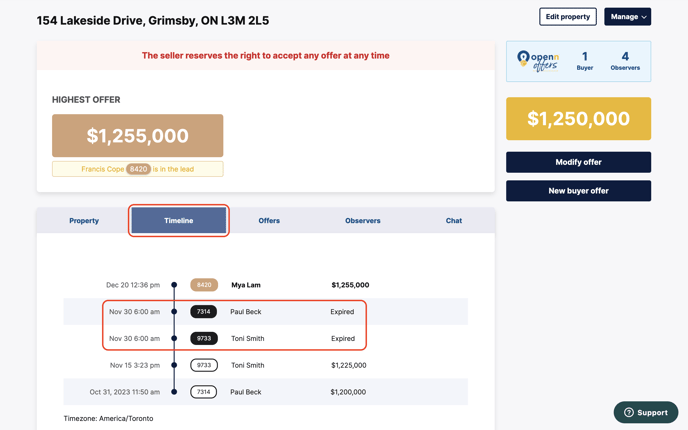Click the 8420 badge in the lead banner

click(x=139, y=169)
